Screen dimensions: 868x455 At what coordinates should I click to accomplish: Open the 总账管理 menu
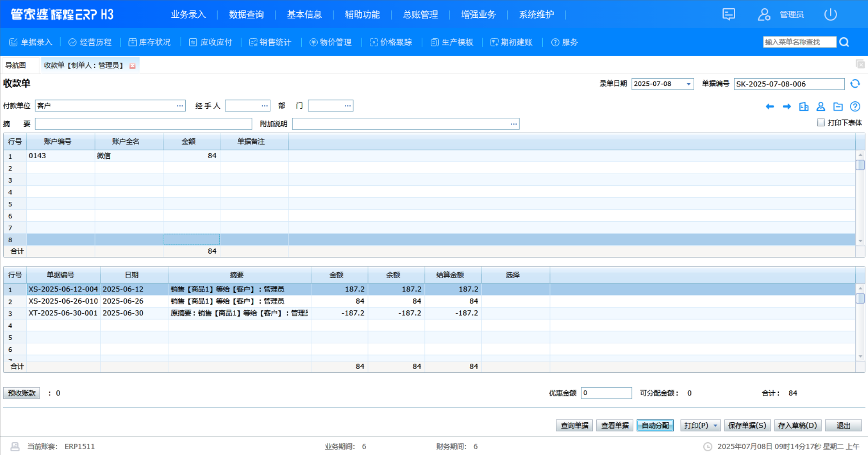coord(420,15)
